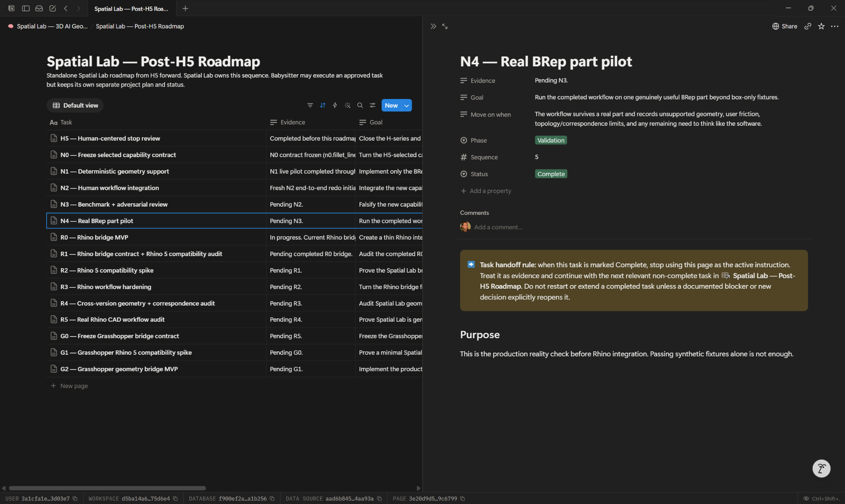Open Spatial Lab Post-H5 Roadmap breadcrumb
This screenshot has width=845, height=504.
(x=140, y=26)
